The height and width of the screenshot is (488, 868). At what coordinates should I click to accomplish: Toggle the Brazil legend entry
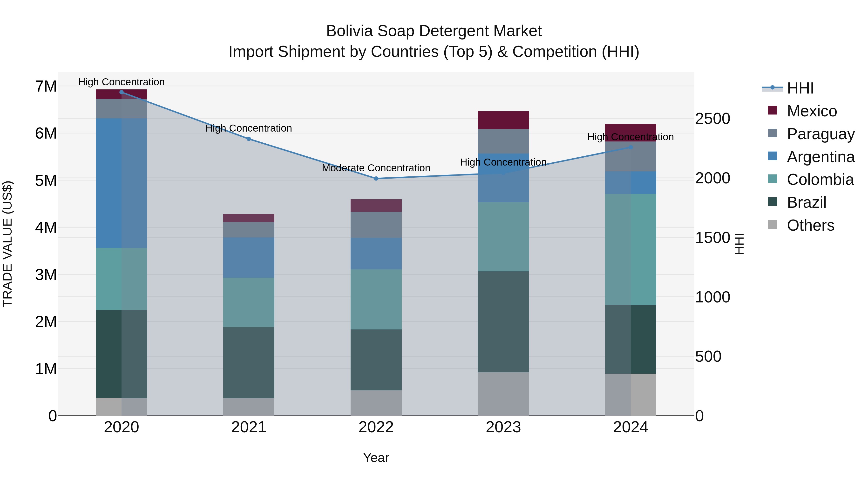point(797,202)
